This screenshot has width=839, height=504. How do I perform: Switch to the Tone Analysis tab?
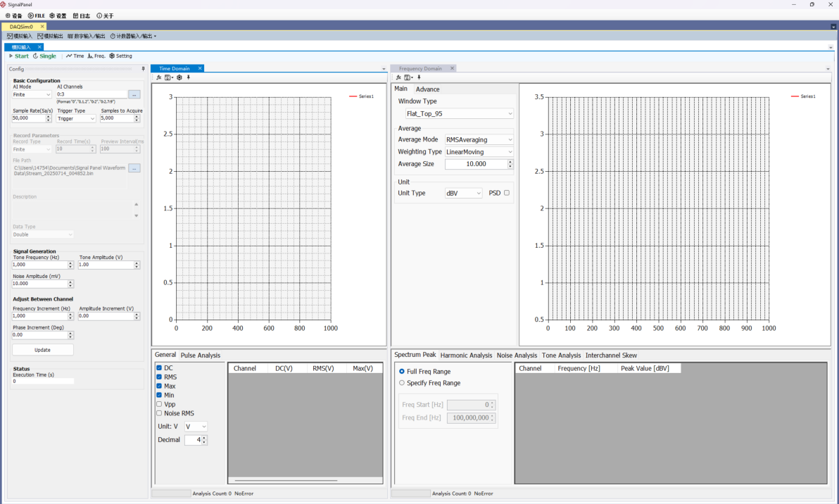click(x=561, y=355)
